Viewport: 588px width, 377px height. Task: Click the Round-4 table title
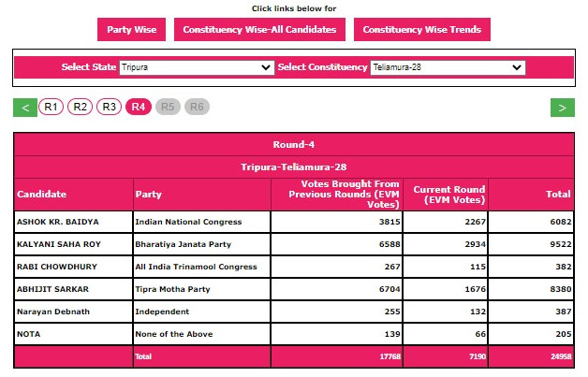pos(294,145)
